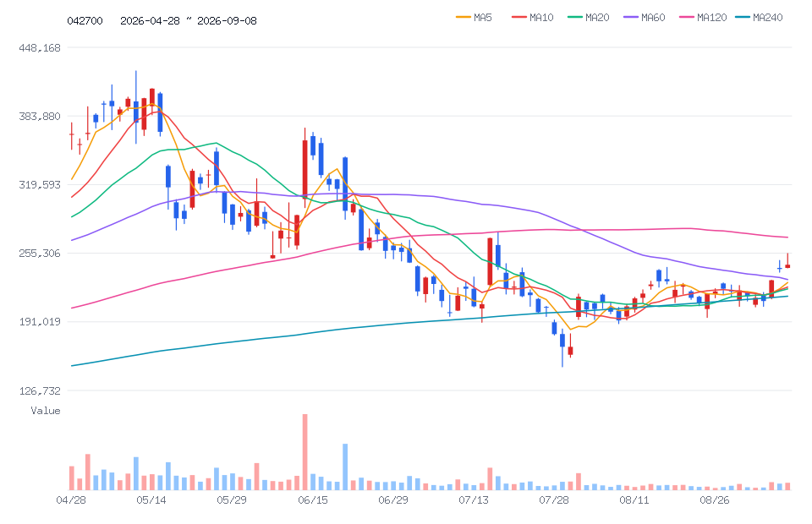Select the date range 2026-04-28 ~ 2026-09-08
The height and width of the screenshot is (524, 812).
pyautogui.click(x=189, y=20)
